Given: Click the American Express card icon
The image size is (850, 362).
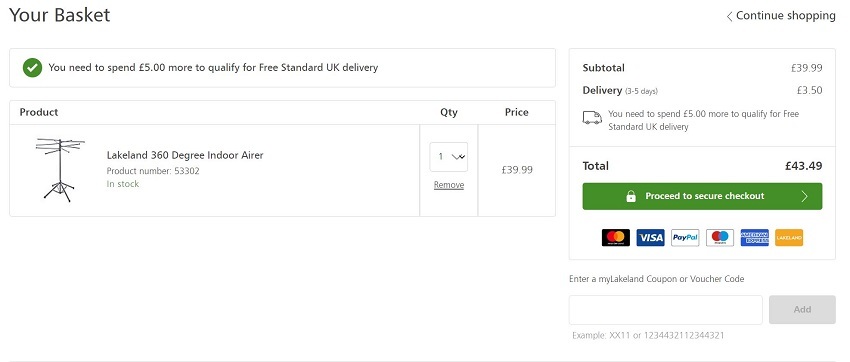Looking at the screenshot, I should coord(755,237).
